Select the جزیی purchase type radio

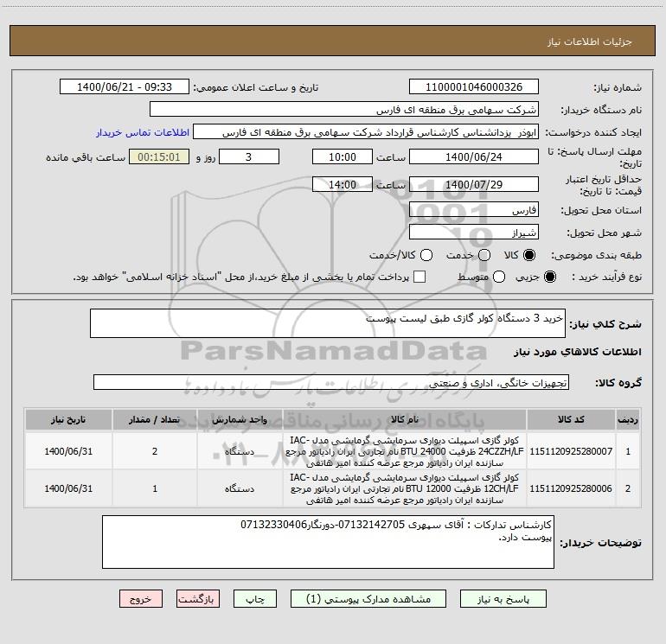549,277
